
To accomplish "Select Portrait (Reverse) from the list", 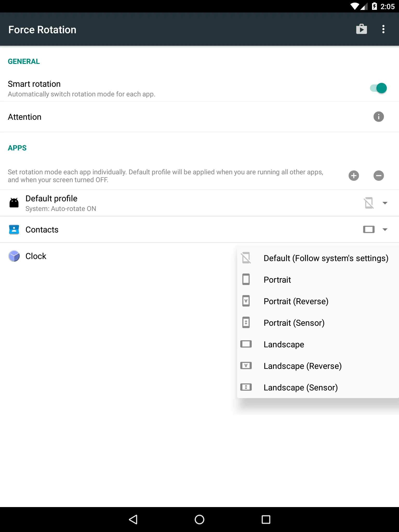I will point(318,301).
